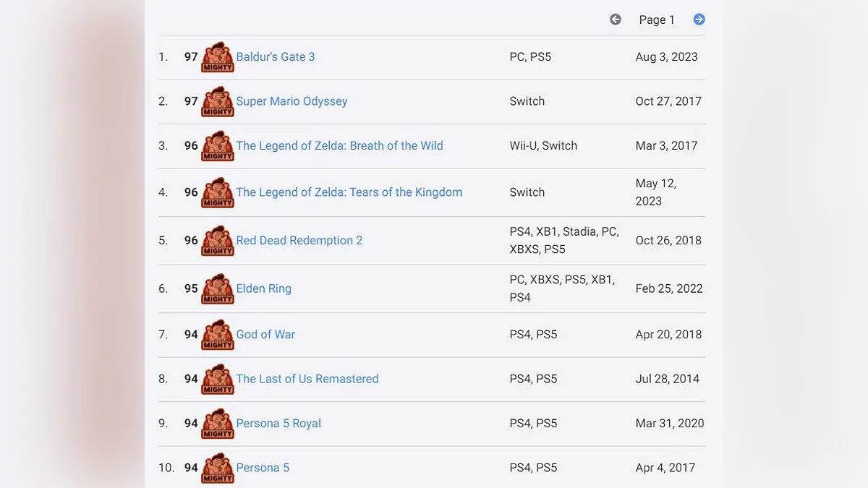
Task: Click the Page 1 indicator text
Action: 657,20
